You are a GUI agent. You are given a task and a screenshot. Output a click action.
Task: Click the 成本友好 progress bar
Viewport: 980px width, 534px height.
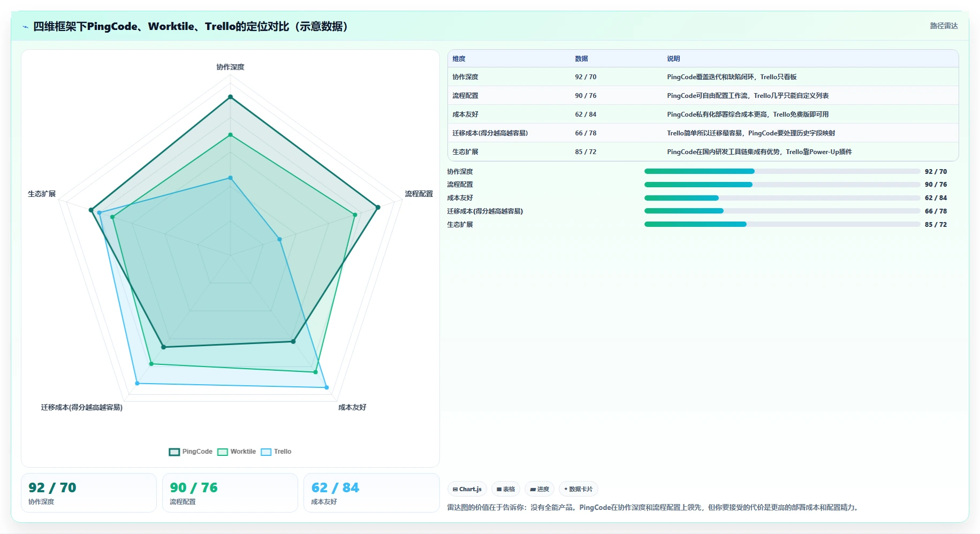[782, 198]
